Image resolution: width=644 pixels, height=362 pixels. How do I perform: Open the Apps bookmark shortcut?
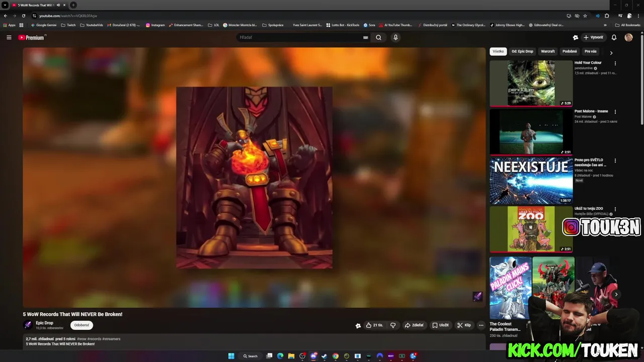(x=10, y=25)
